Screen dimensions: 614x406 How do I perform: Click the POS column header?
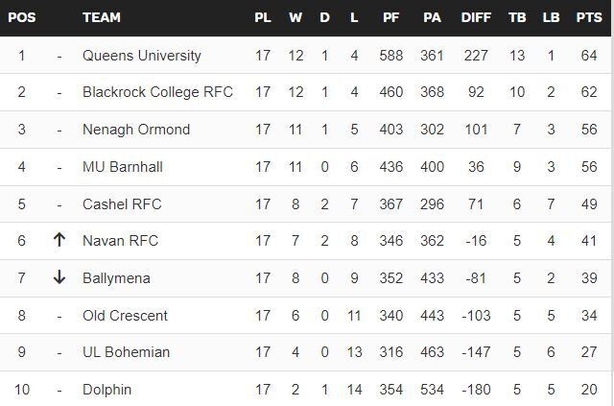click(x=22, y=18)
